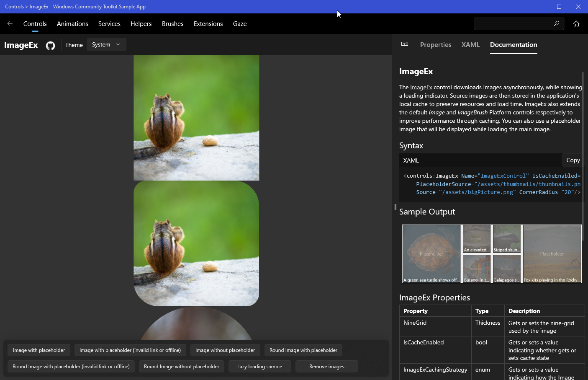Open the Theme System dropdown

(x=106, y=44)
